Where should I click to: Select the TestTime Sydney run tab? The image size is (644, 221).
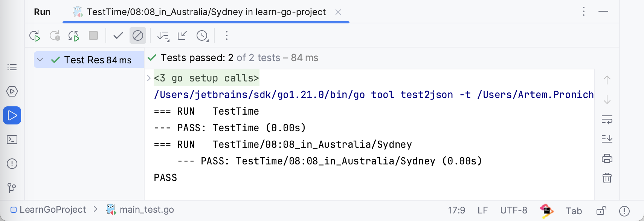pyautogui.click(x=206, y=12)
